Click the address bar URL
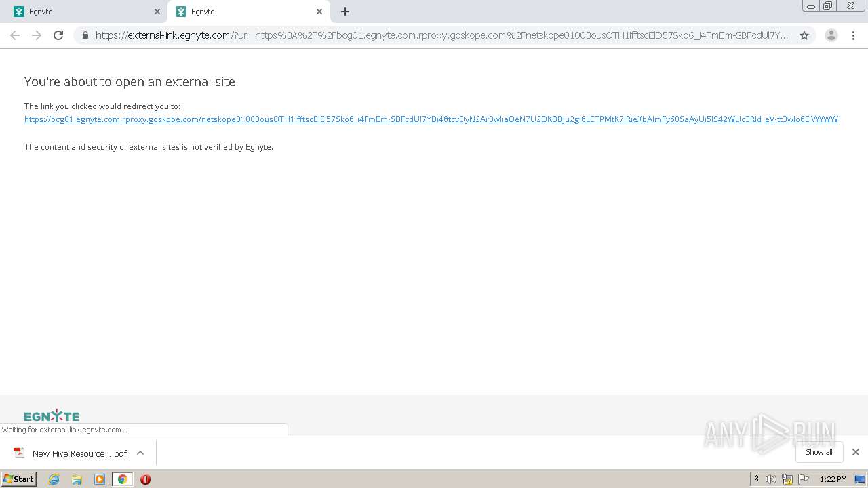 pyautogui.click(x=442, y=35)
